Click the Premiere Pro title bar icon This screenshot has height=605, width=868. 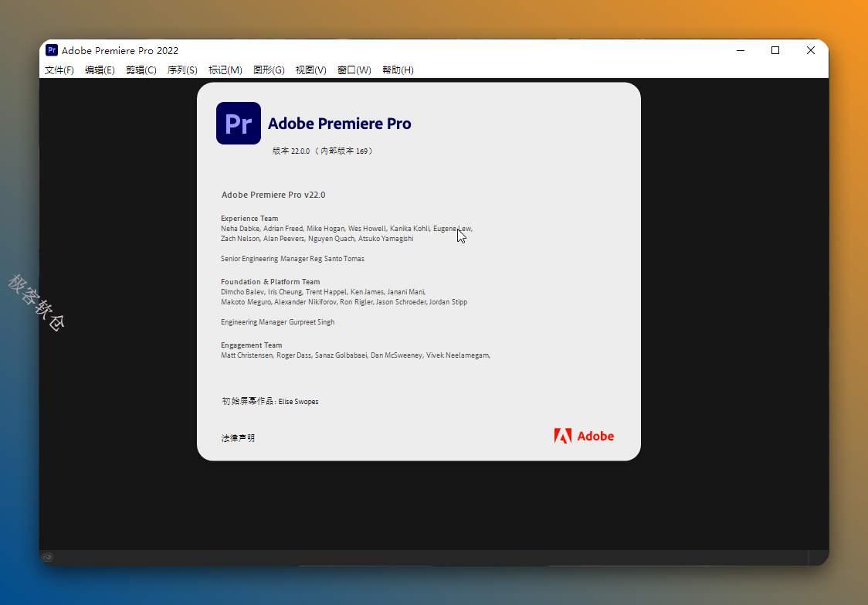click(52, 50)
